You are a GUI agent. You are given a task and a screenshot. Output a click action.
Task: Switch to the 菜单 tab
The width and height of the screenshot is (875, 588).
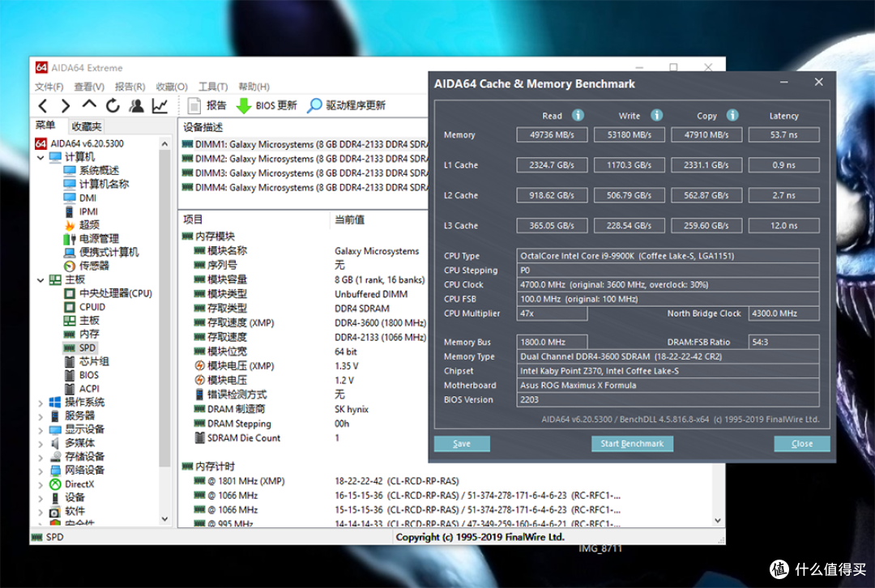point(45,126)
